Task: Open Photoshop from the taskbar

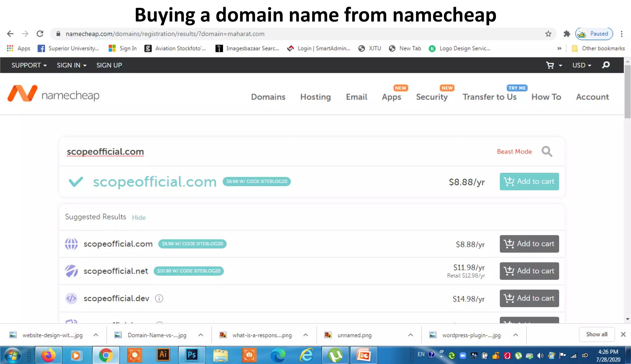Action: (192, 355)
